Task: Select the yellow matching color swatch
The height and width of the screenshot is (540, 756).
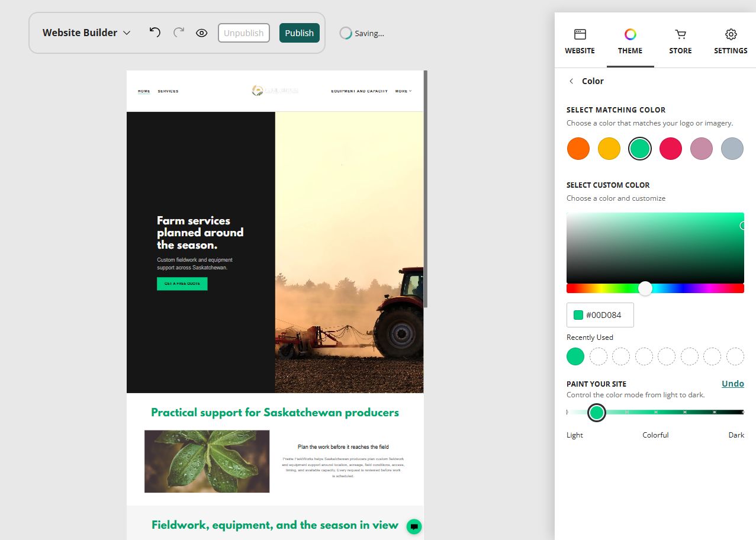Action: [x=609, y=149]
